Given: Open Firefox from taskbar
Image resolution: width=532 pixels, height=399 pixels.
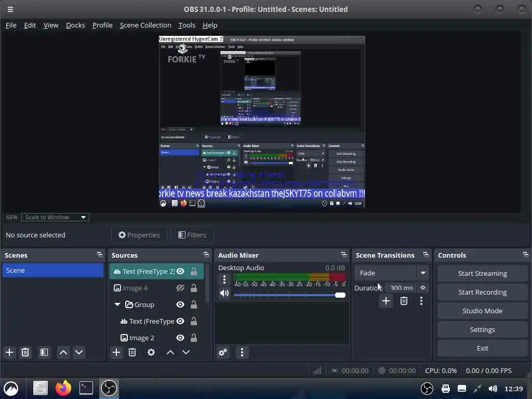Looking at the screenshot, I should (63, 388).
